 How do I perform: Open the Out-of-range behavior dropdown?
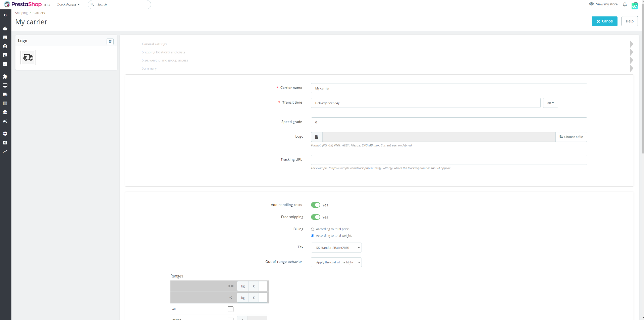pyautogui.click(x=336, y=262)
